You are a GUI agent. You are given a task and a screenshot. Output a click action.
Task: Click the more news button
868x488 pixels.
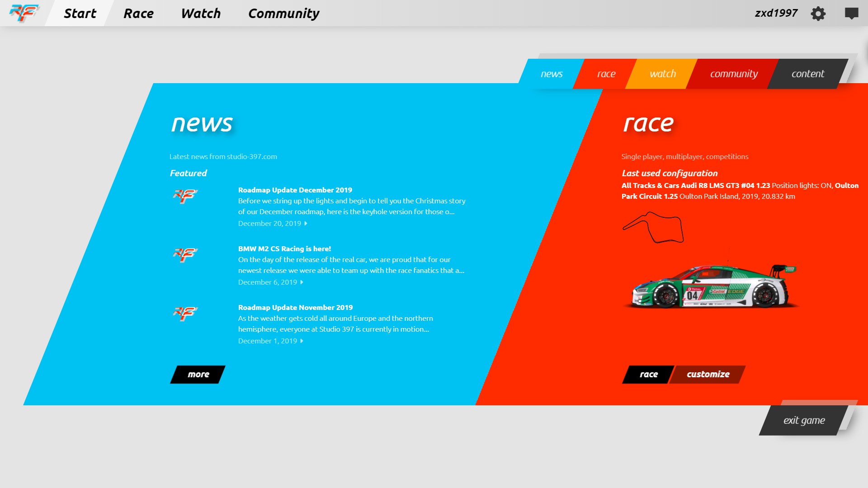pyautogui.click(x=198, y=375)
